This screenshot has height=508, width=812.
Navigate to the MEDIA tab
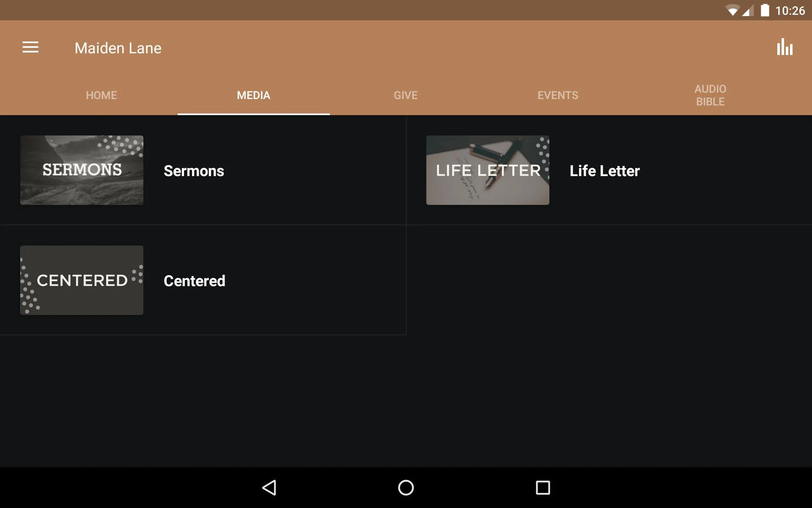tap(254, 95)
